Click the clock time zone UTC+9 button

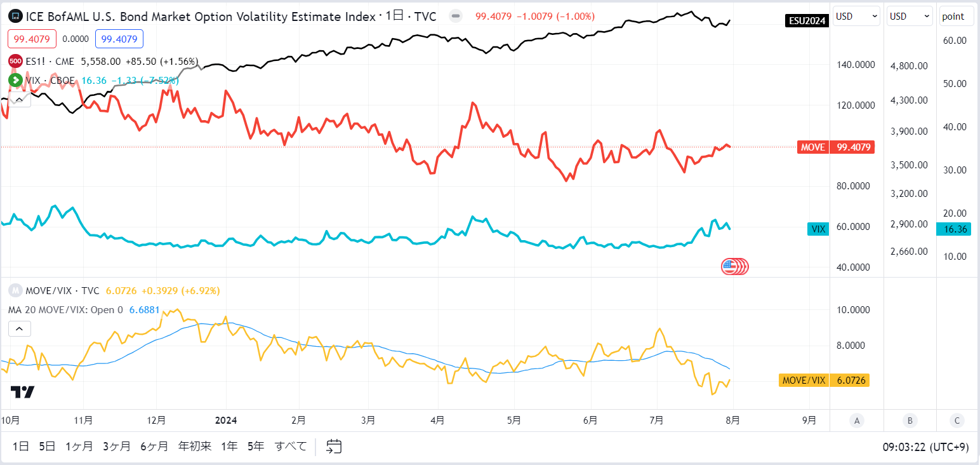(926, 447)
